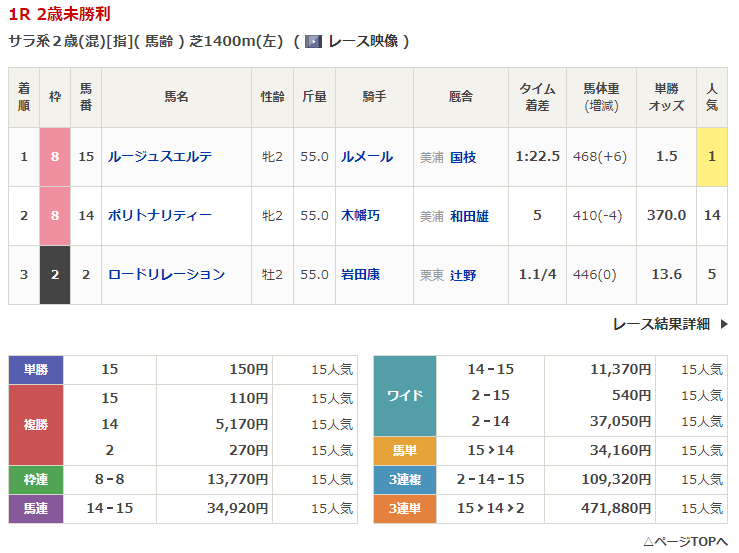739x553 pixels.
Task: Click the 3連単 trifecta label
Action: [404, 509]
